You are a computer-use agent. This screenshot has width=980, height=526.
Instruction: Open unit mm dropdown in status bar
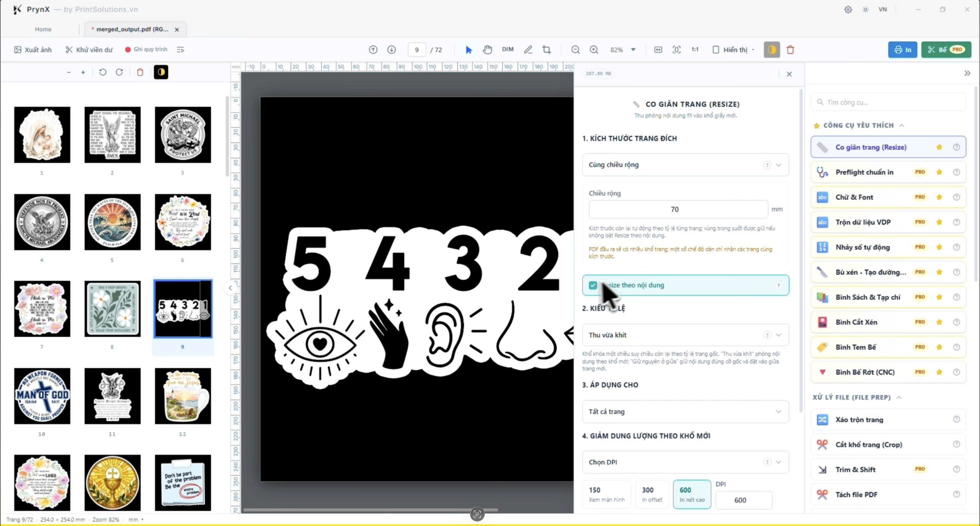click(x=136, y=519)
